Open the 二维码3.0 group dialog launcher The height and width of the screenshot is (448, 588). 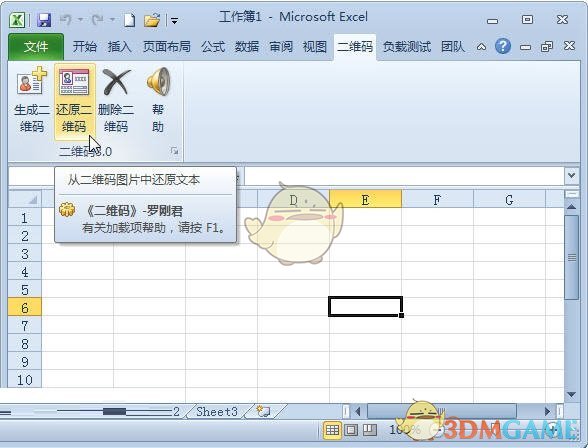tap(174, 151)
